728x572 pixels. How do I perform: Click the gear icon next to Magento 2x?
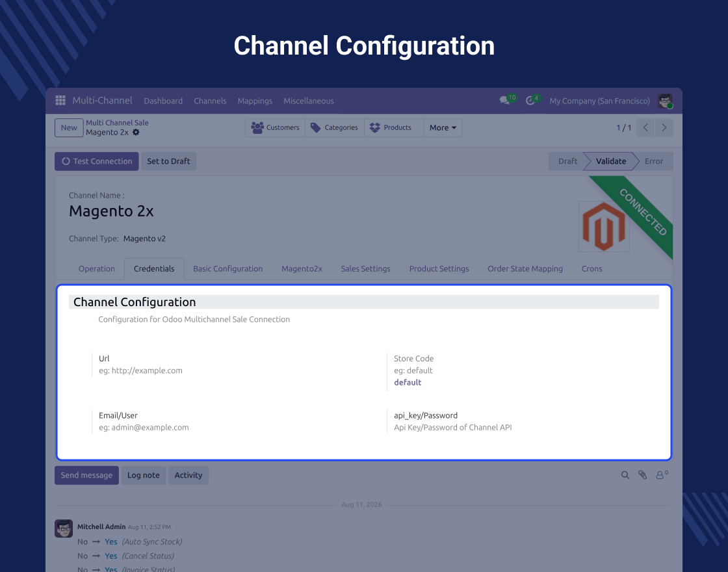pos(136,133)
